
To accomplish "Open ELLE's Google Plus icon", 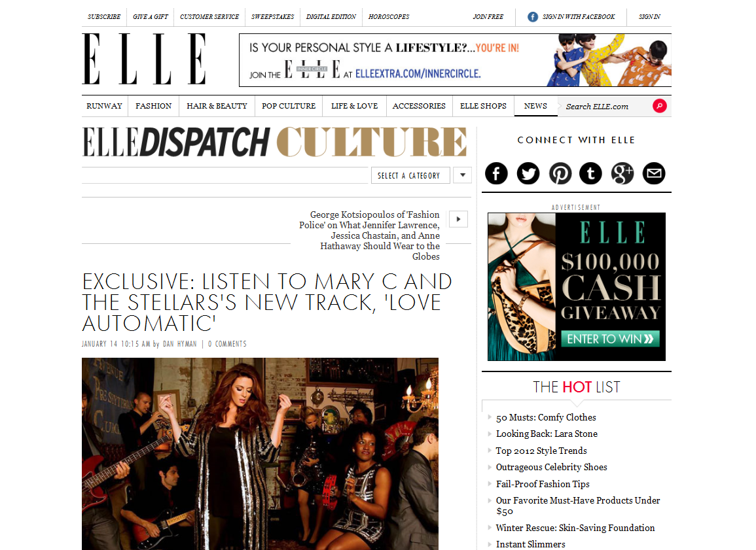I will click(622, 173).
